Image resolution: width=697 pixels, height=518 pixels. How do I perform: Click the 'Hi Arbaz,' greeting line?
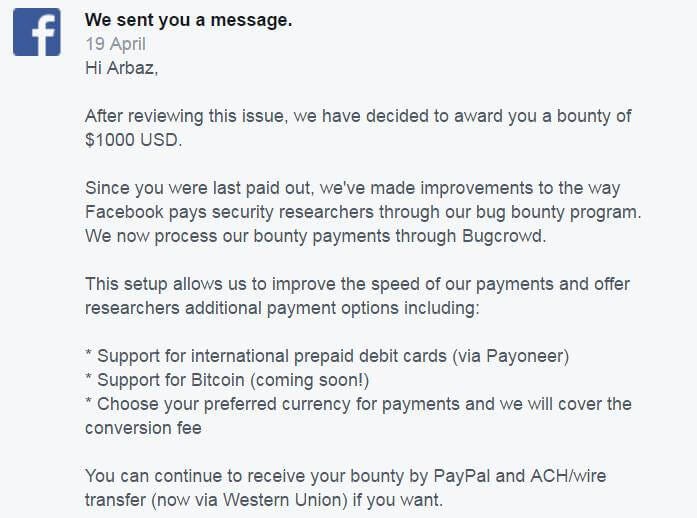coord(121,68)
